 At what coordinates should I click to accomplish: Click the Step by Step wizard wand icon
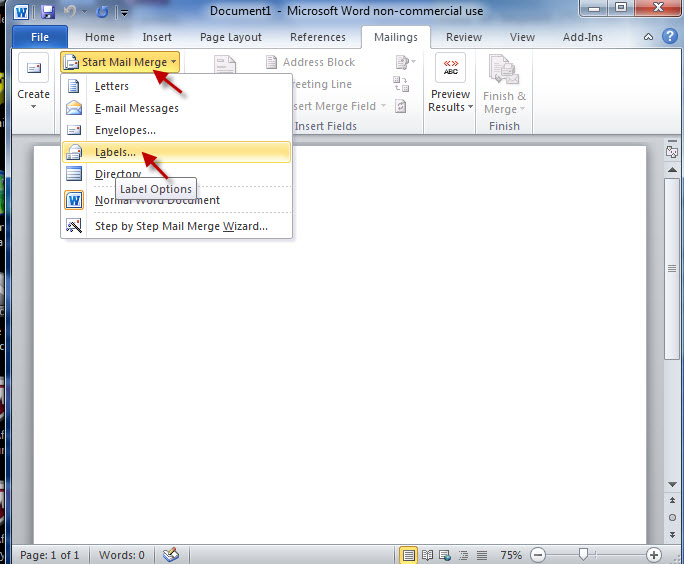pos(74,226)
